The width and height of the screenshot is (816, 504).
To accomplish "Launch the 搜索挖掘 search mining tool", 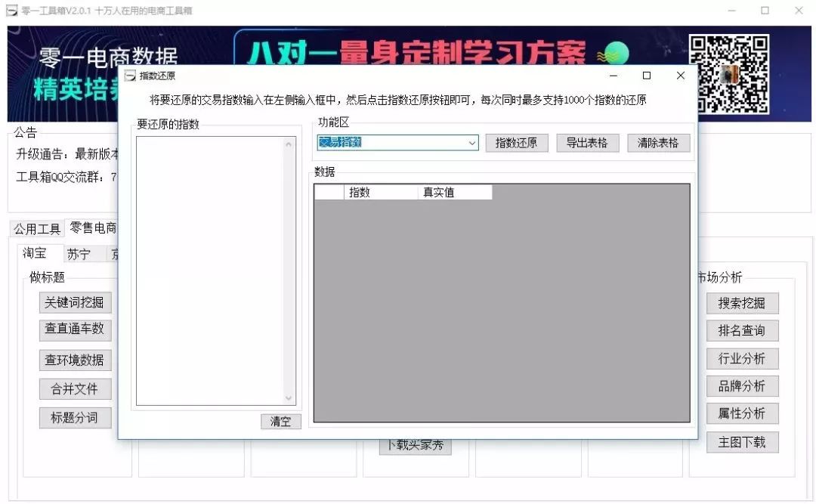I will click(x=742, y=303).
